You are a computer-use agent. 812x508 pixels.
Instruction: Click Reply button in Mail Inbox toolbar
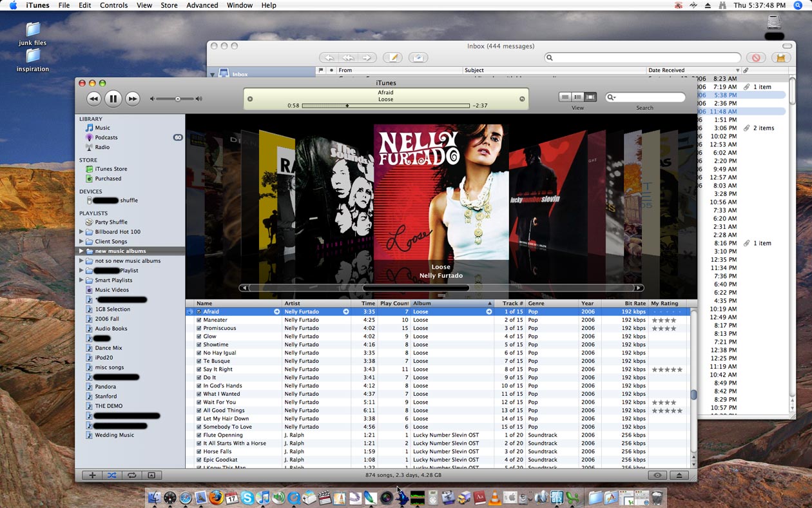pyautogui.click(x=329, y=57)
